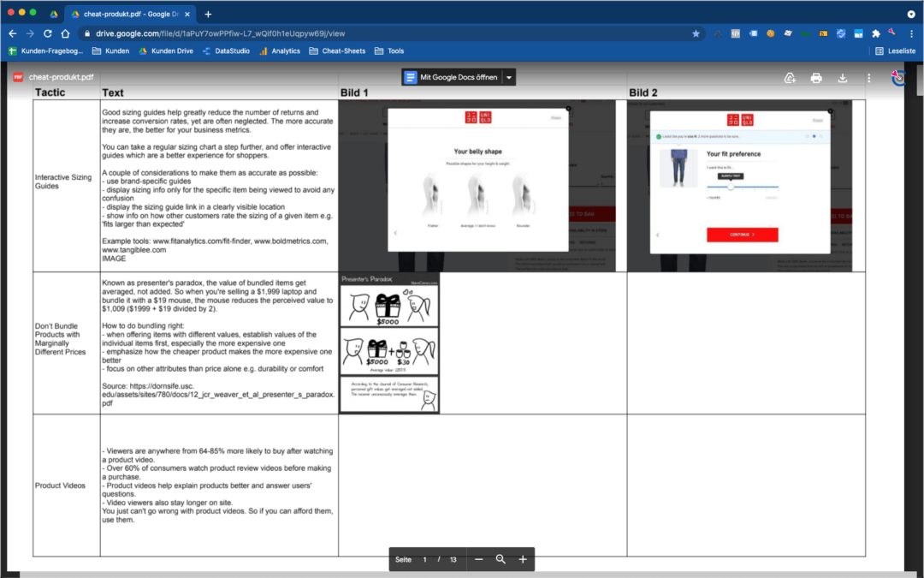Open the Kunden bookmarks folder
924x578 pixels.
tap(110, 51)
